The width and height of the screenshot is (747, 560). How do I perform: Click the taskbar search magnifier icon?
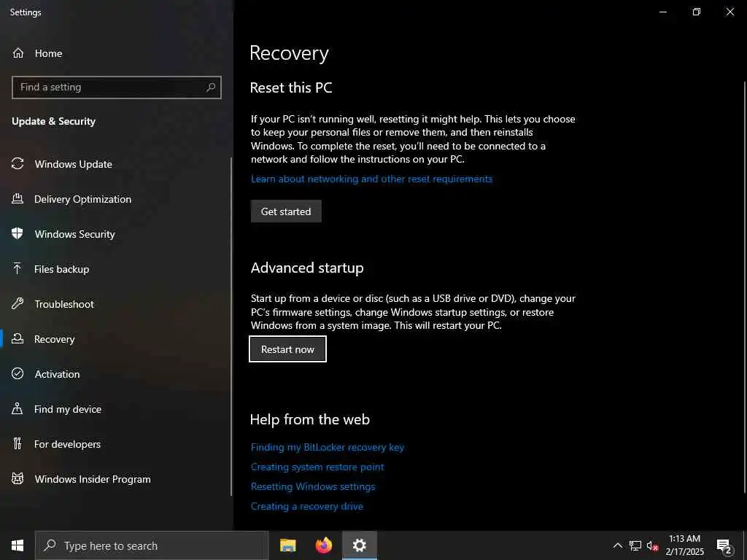tap(50, 545)
